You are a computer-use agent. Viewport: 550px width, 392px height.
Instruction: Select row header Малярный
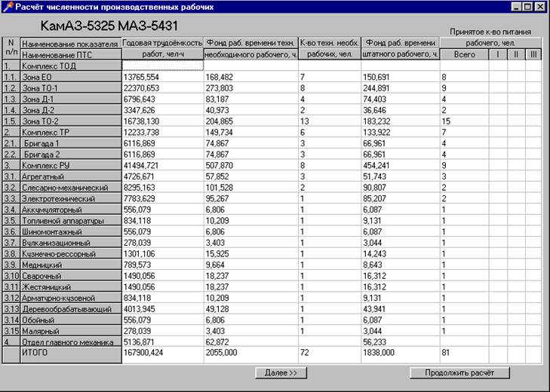[71, 331]
